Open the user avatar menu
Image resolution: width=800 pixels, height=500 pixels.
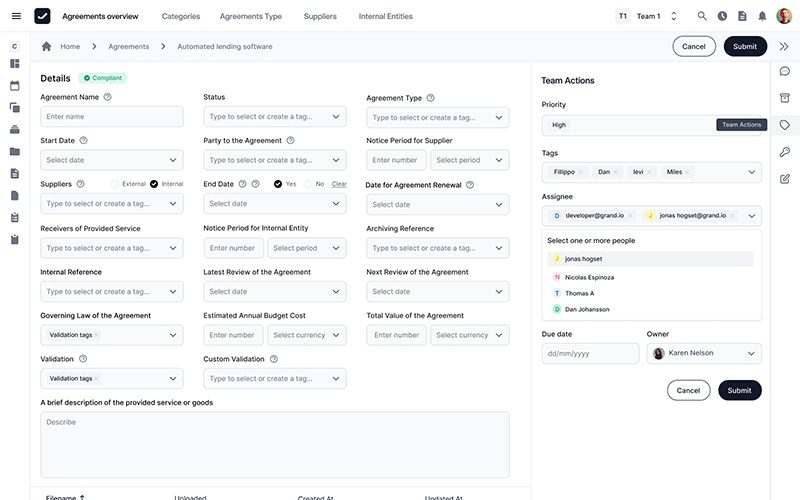coord(784,16)
